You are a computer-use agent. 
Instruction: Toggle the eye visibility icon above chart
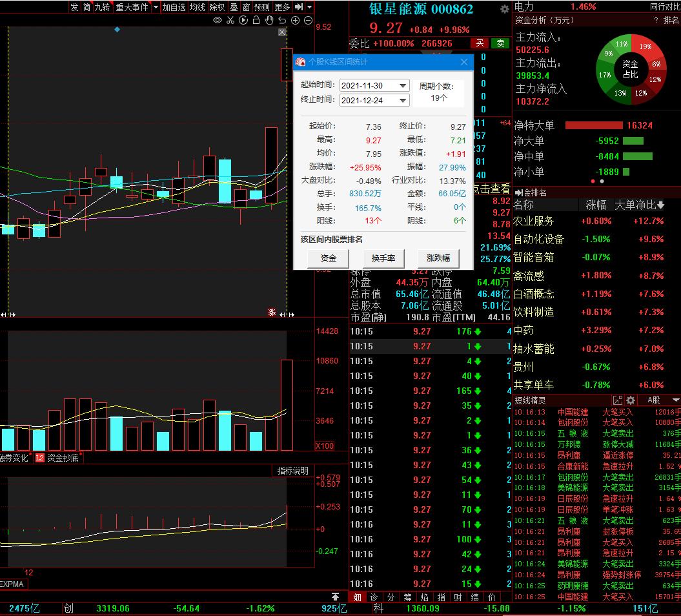(218, 20)
